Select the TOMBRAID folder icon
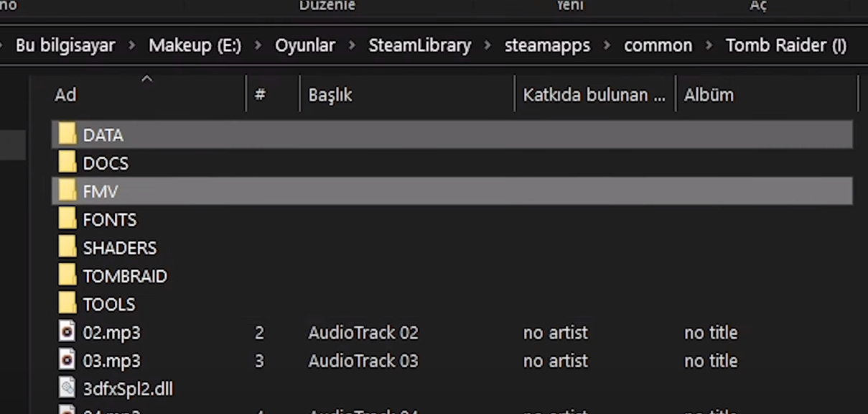 (67, 275)
